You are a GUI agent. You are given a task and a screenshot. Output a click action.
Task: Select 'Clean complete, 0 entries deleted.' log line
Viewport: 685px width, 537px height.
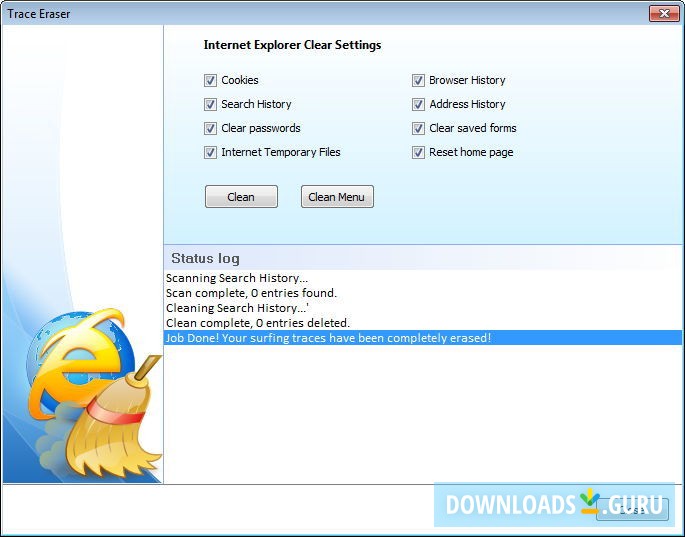click(422, 323)
